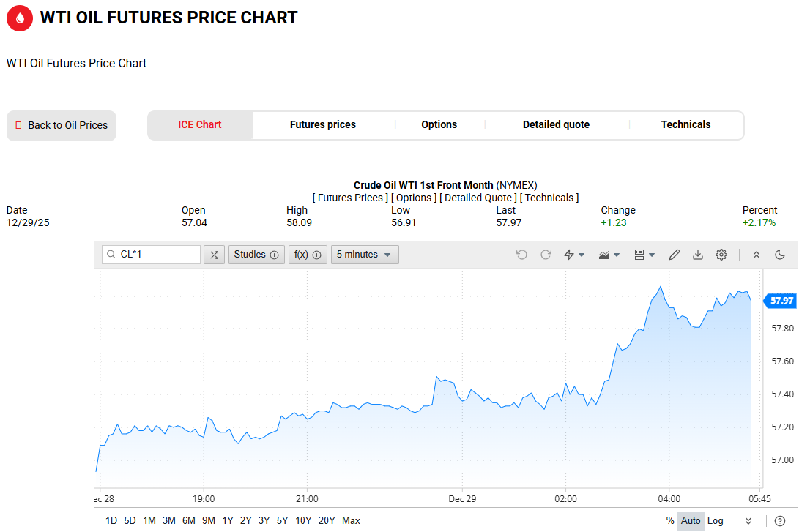Screen dimensions: 810x532
Task: Click the help question mark icon
Action: click(x=780, y=520)
